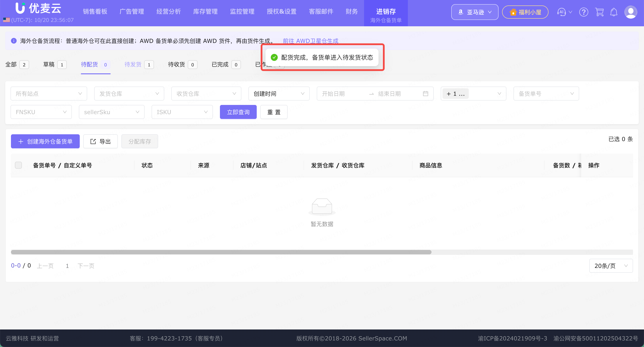Click the 导出 export button
This screenshot has height=347, width=644.
tap(101, 141)
